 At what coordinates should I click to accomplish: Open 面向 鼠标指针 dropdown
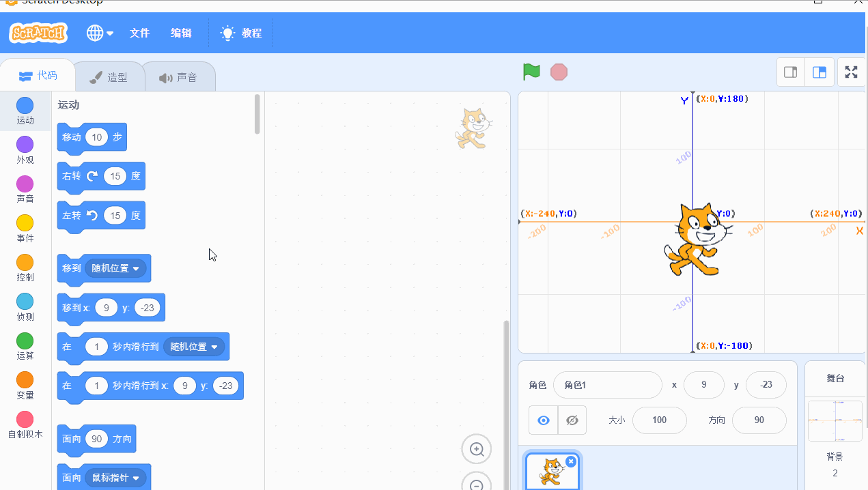coord(115,478)
